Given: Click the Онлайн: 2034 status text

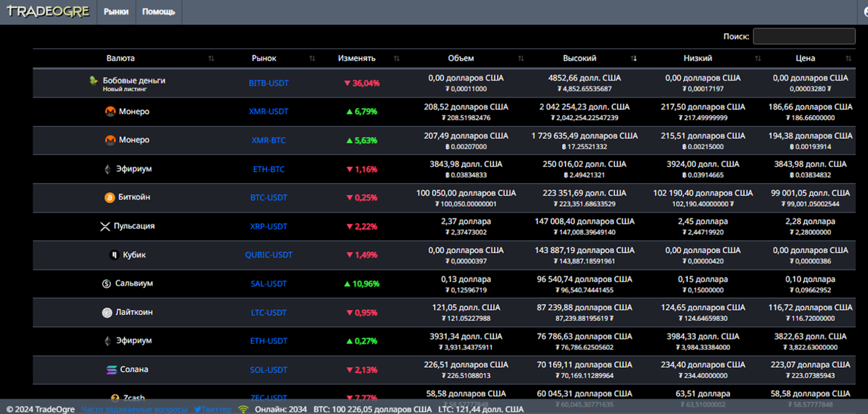Looking at the screenshot, I should coord(280,409).
